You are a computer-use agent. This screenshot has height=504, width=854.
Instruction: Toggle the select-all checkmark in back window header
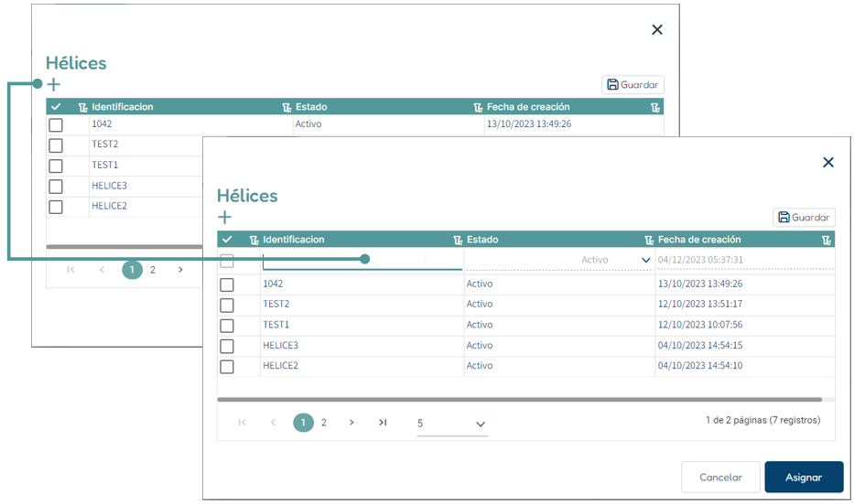coord(56,107)
